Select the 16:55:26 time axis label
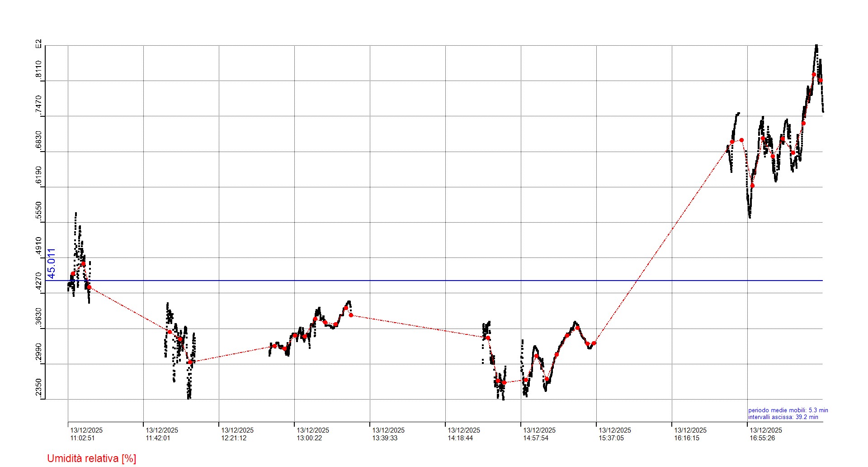The image size is (868, 467). (762, 438)
